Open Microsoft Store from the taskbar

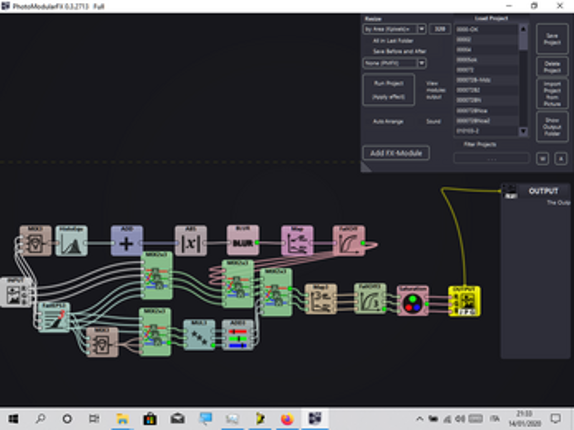150,418
